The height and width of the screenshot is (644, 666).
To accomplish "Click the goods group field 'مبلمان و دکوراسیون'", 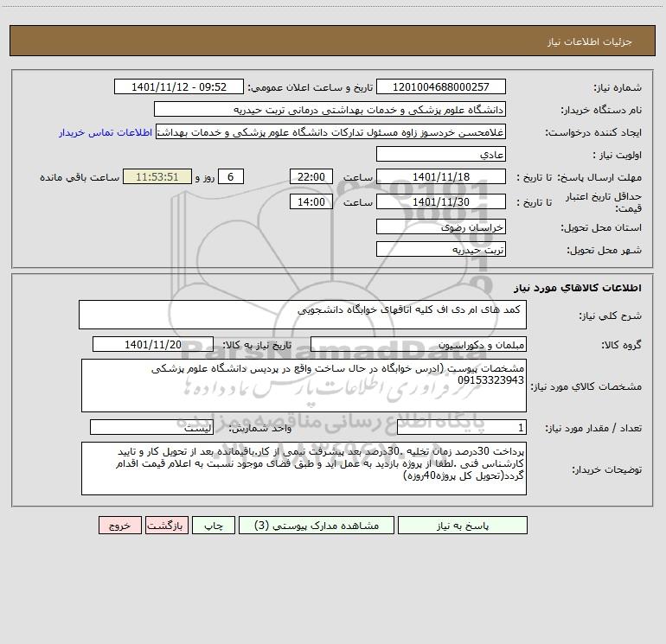I will [x=419, y=344].
